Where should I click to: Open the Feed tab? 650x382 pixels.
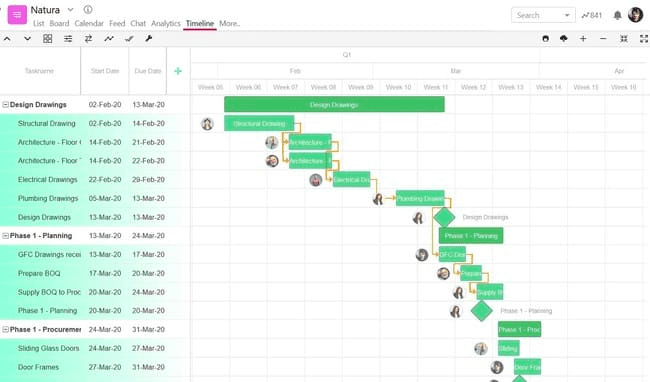[x=117, y=24]
